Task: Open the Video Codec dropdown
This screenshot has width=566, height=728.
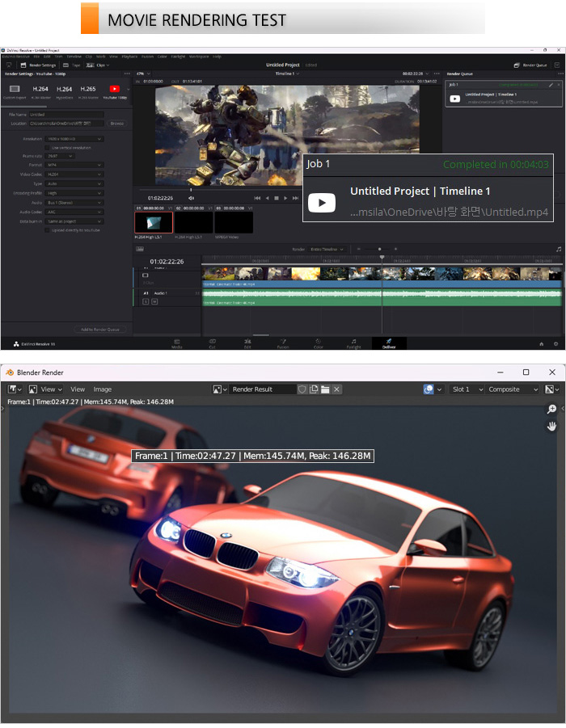Action: pyautogui.click(x=74, y=174)
